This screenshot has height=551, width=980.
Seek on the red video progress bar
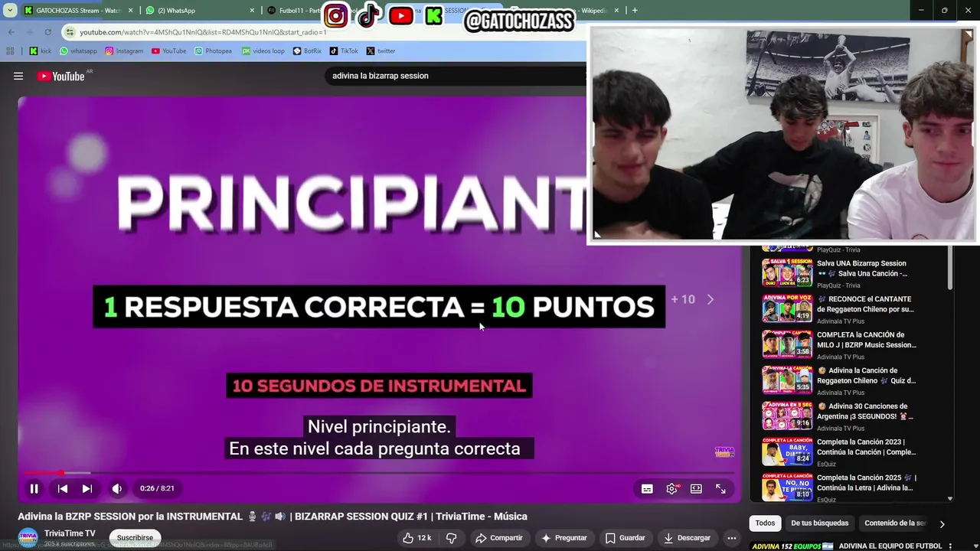[x=379, y=473]
